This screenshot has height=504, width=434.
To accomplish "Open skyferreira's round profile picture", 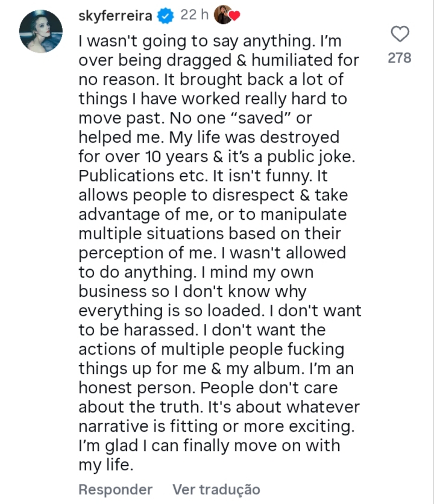I will point(41,32).
